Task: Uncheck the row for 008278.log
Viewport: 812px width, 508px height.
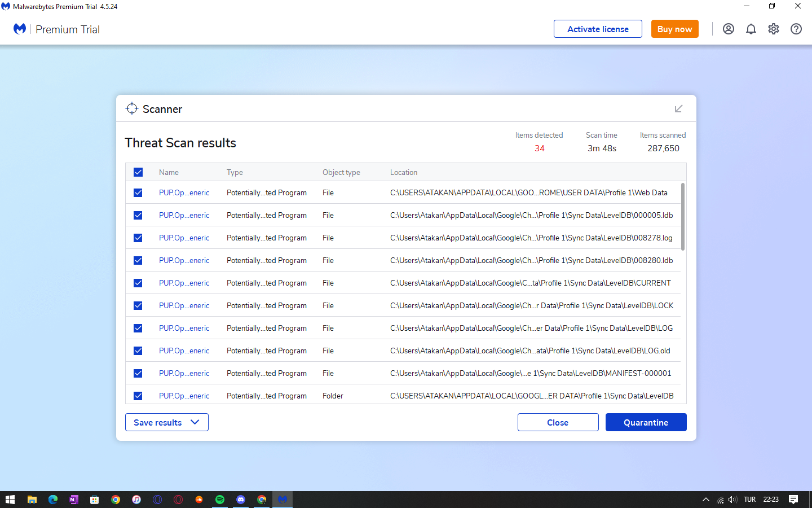Action: (x=138, y=238)
